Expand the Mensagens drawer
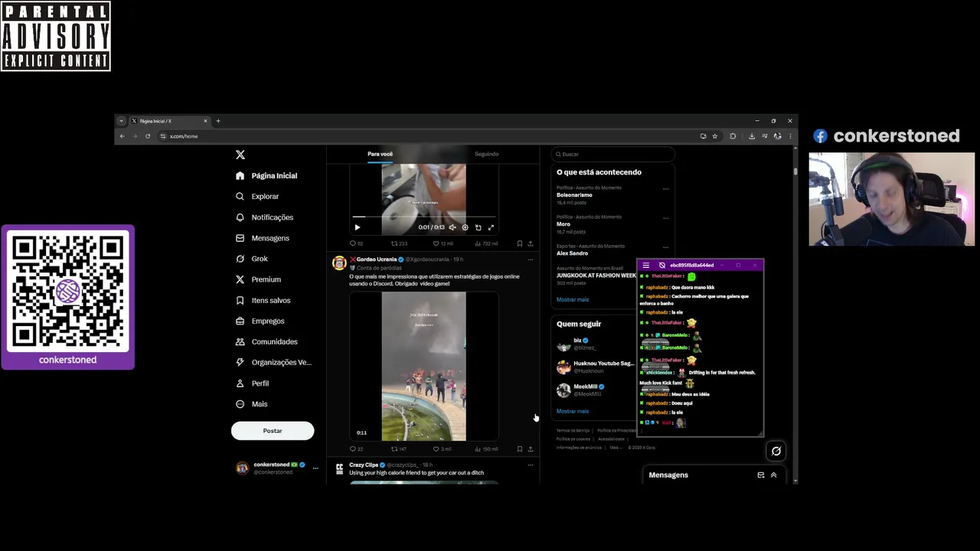This screenshot has height=551, width=980. [x=773, y=475]
